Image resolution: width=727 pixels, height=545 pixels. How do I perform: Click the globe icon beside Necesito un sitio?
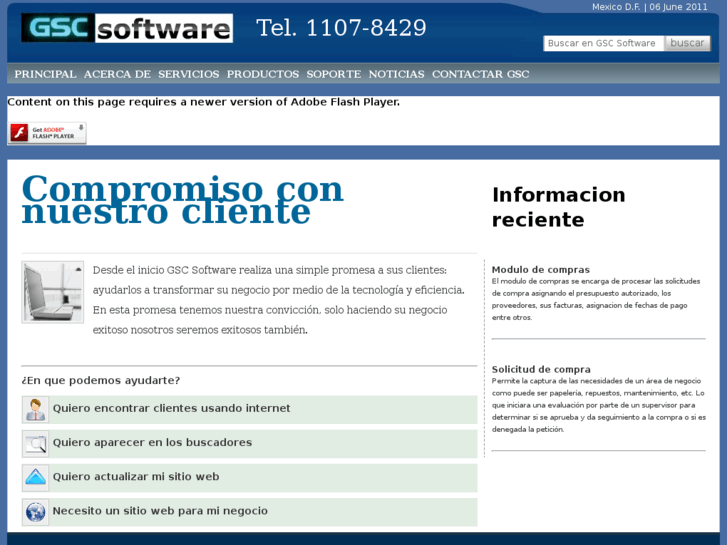(x=35, y=512)
